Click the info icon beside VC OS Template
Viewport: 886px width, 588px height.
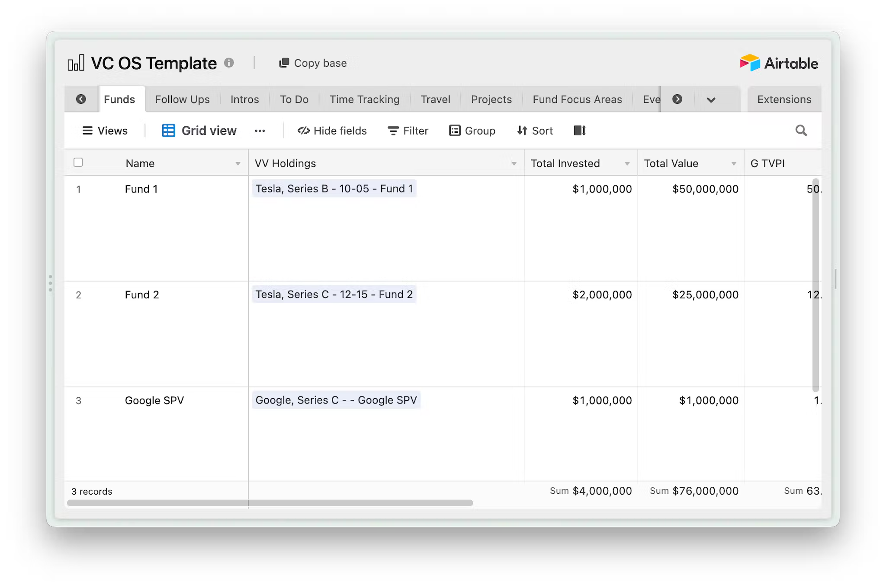tap(229, 63)
